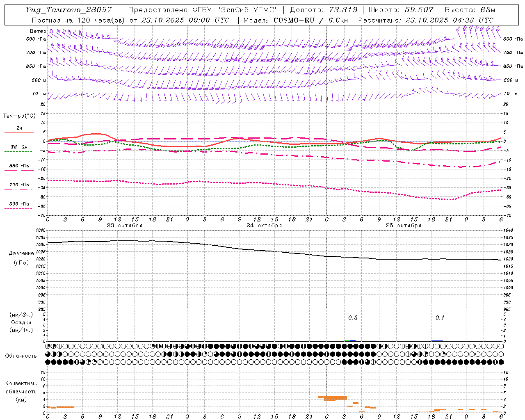Click the 2м temperature legend entry
The height and width of the screenshot is (420, 525).
pyautogui.click(x=19, y=128)
